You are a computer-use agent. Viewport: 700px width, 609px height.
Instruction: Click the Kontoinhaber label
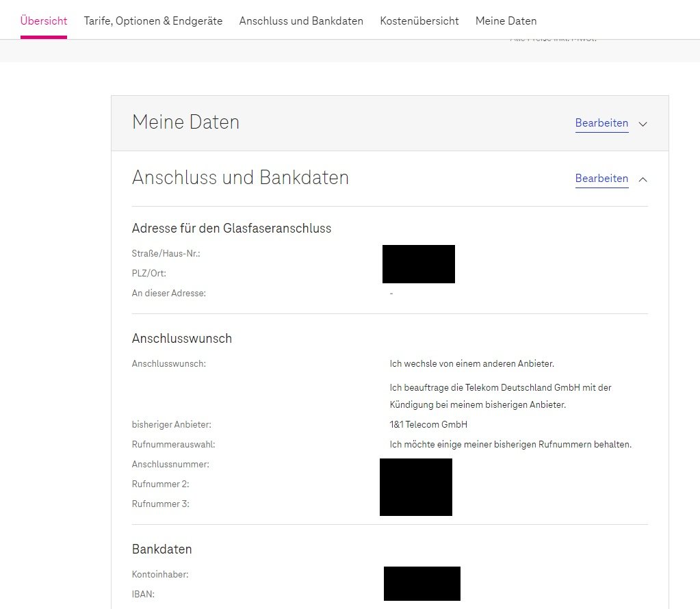pos(160,575)
